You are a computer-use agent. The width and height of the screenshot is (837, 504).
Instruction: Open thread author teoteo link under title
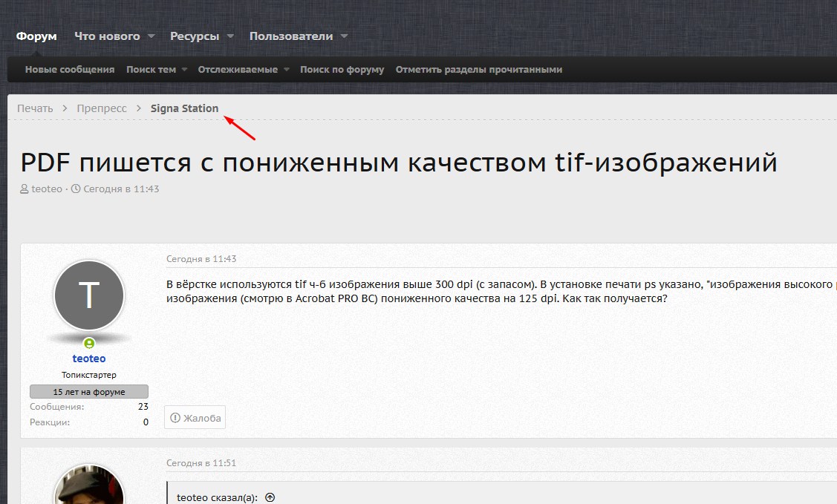click(47, 189)
